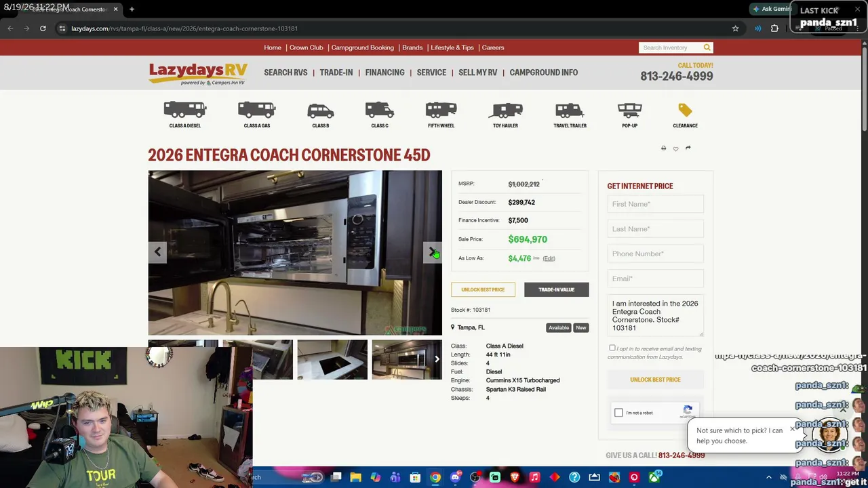Screen dimensions: 868x488
Task: Open the Xbox app from the taskbar
Action: pos(654,477)
